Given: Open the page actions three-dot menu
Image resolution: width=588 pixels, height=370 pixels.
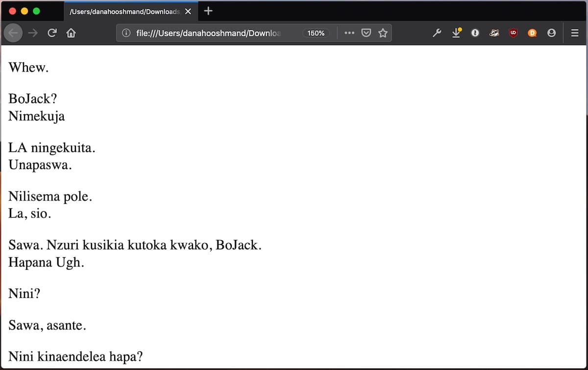Looking at the screenshot, I should 349,33.
